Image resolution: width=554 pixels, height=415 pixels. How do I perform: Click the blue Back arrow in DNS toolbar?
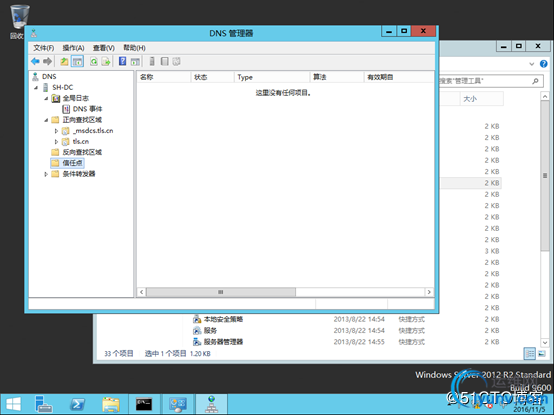pyautogui.click(x=35, y=61)
